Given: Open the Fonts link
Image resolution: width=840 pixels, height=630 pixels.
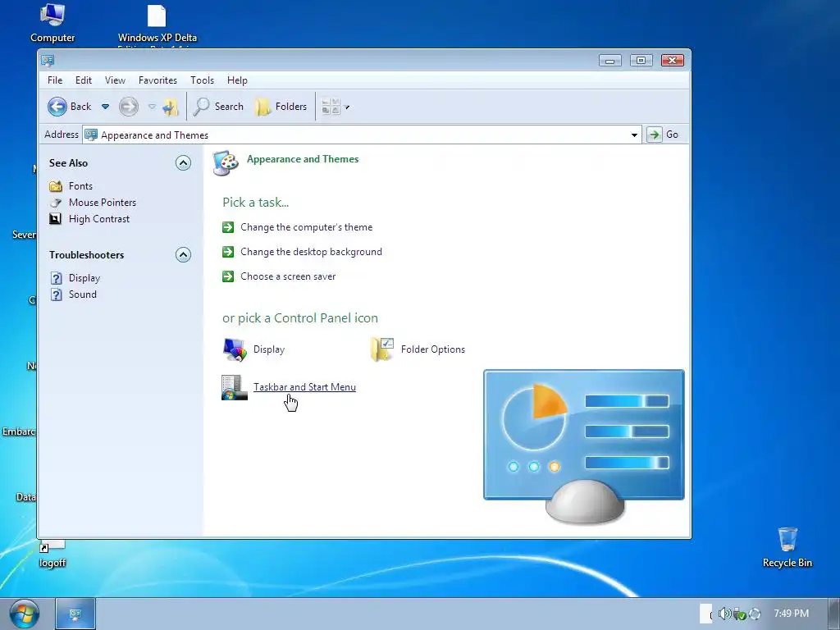Looking at the screenshot, I should tap(81, 186).
